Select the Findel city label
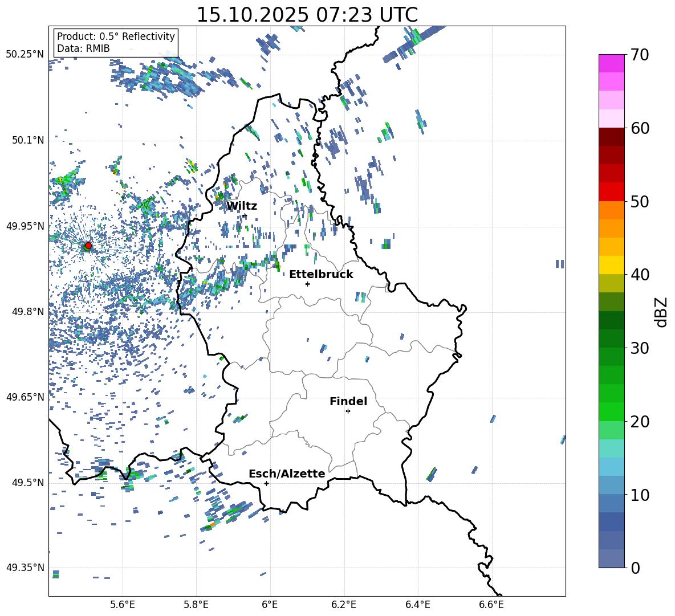Screen dimensions: 675x616 [348, 401]
